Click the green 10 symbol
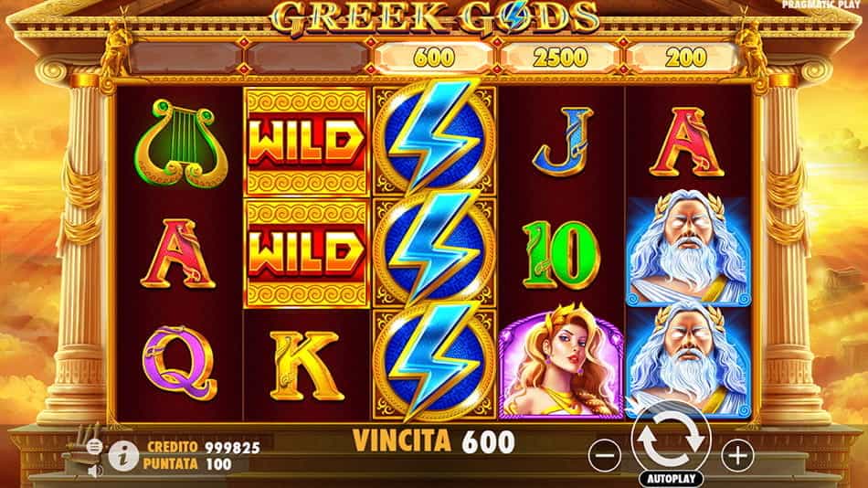This screenshot has height=488, width=868. point(561,254)
